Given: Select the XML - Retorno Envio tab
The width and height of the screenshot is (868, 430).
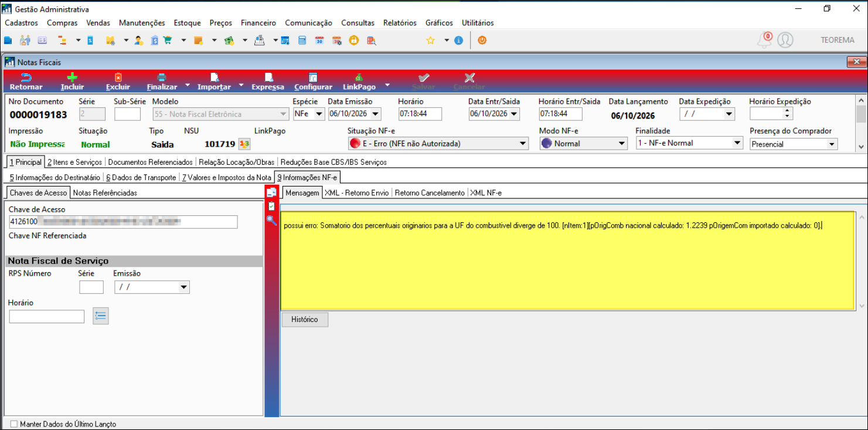Looking at the screenshot, I should 356,192.
